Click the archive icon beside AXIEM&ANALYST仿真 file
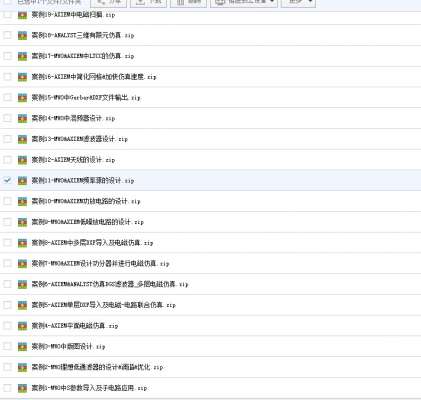The image size is (421, 400). coord(22,284)
